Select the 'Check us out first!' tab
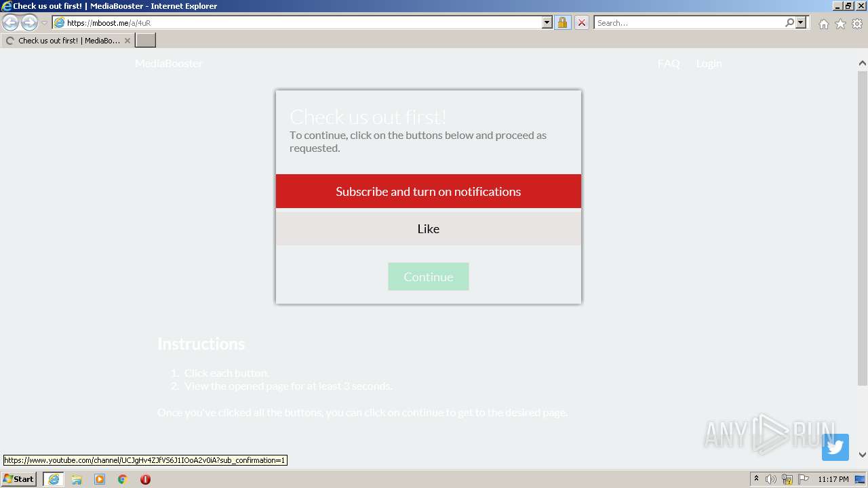Viewport: 868px width, 488px height. tap(68, 41)
